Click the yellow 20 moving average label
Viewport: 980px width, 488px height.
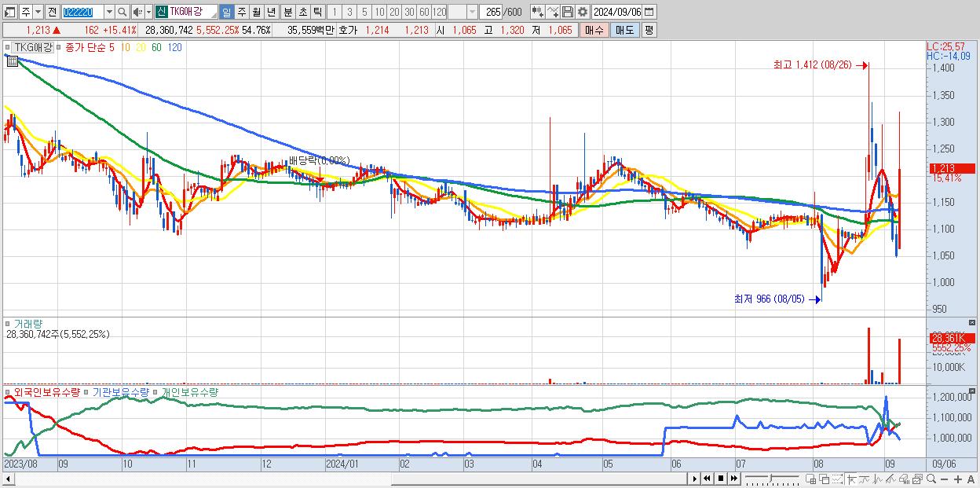tap(141, 47)
